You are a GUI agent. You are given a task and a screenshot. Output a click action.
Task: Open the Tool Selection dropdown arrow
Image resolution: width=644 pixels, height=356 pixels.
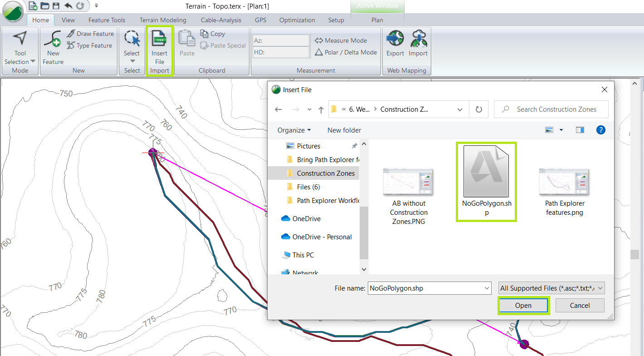pos(33,62)
